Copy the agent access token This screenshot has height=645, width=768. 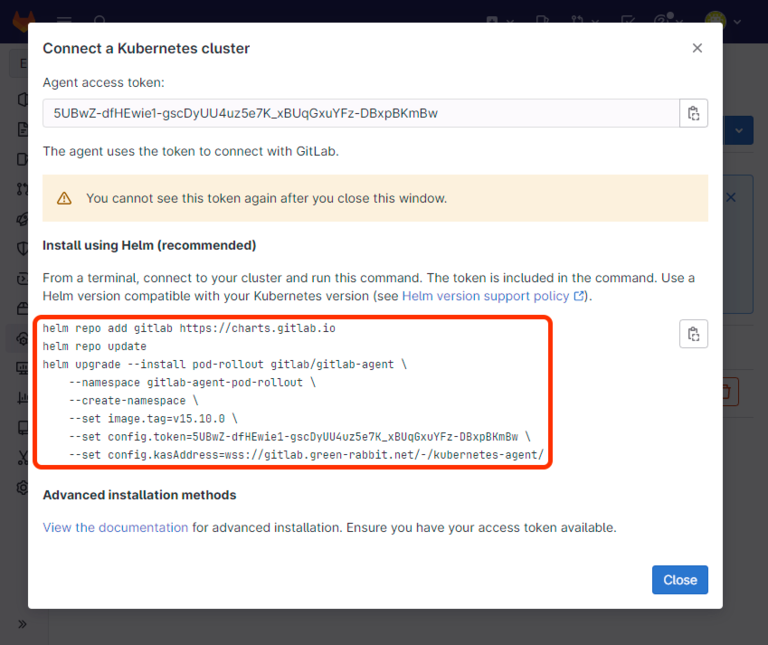click(x=693, y=113)
